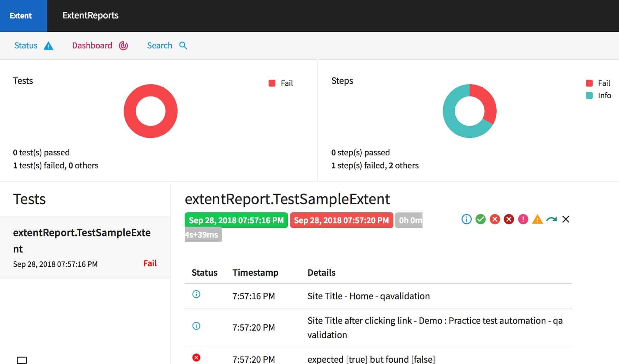Switch to the Dashboard view

coord(92,45)
